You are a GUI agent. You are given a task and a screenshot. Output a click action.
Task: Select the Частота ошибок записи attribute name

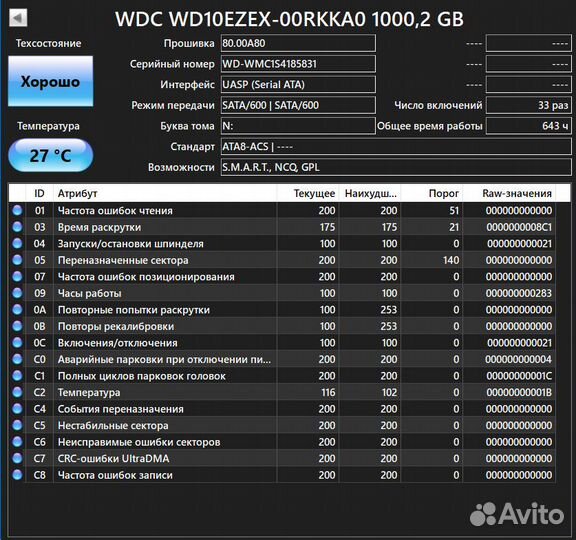coord(115,475)
